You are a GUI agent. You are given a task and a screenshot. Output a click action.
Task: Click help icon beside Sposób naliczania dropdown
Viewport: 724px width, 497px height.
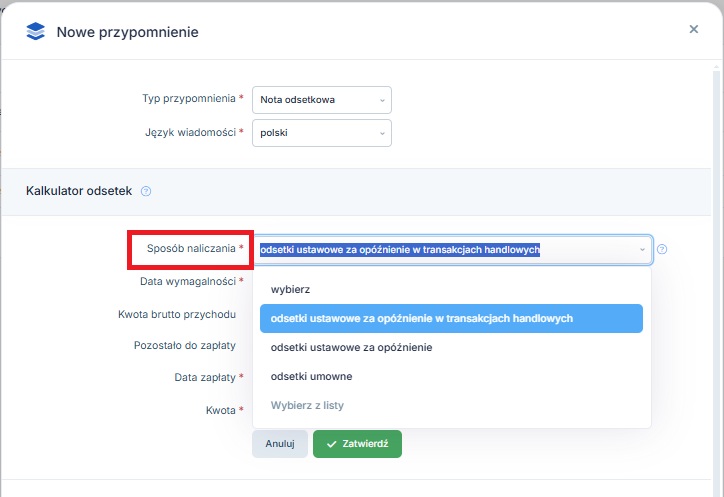click(662, 249)
